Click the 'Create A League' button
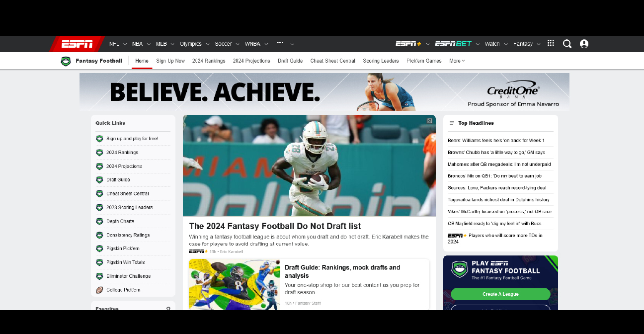 500,294
